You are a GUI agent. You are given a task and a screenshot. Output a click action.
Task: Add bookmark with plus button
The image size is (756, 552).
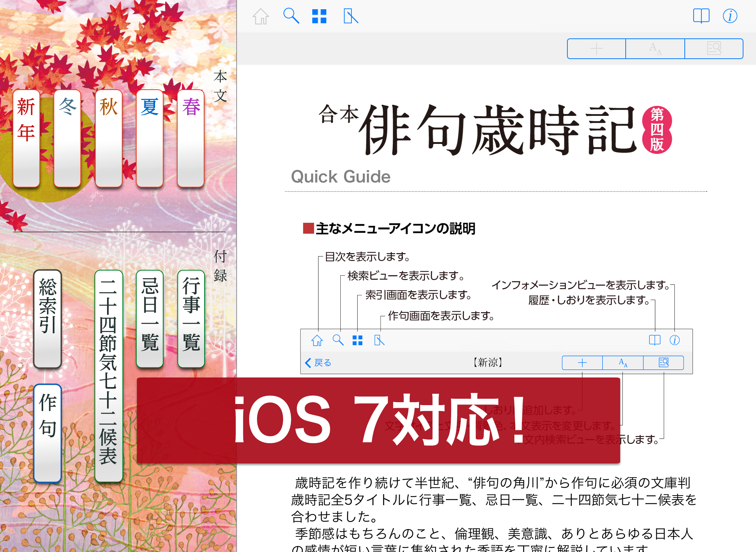tap(596, 49)
